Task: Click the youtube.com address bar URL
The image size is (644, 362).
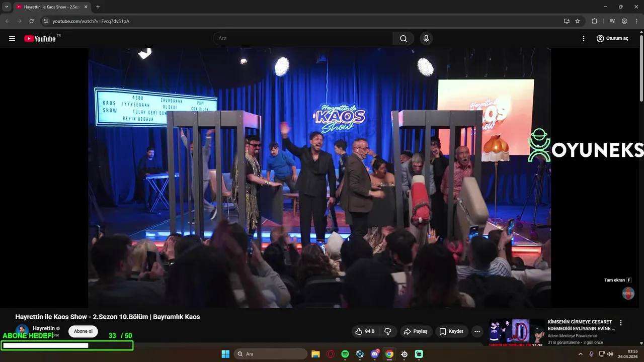Action: tap(91, 21)
